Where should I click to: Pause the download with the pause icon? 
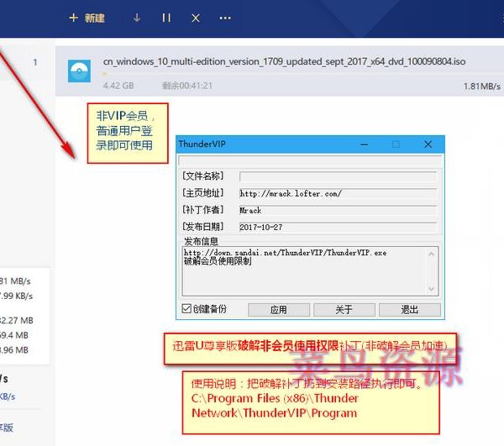tap(166, 18)
